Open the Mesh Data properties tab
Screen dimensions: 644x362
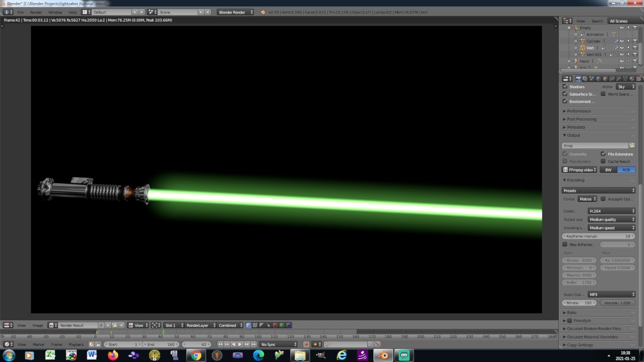coord(625,79)
